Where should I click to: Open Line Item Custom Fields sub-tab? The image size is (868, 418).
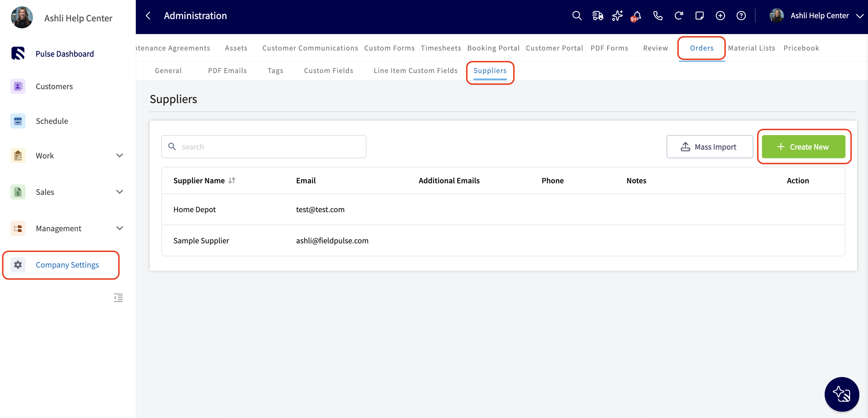(x=416, y=70)
